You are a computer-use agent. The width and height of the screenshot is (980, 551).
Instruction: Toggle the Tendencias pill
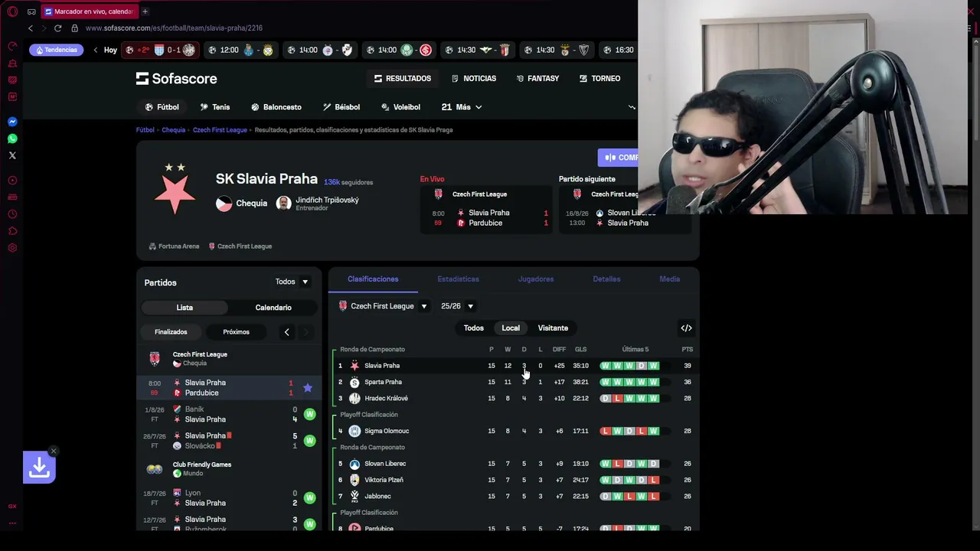58,51
